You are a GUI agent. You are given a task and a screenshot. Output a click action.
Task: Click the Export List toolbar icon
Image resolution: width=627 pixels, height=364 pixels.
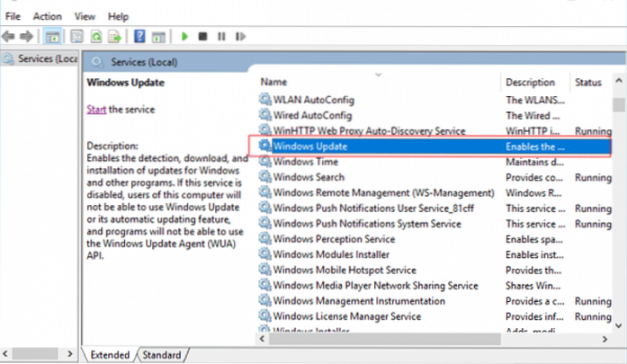113,37
